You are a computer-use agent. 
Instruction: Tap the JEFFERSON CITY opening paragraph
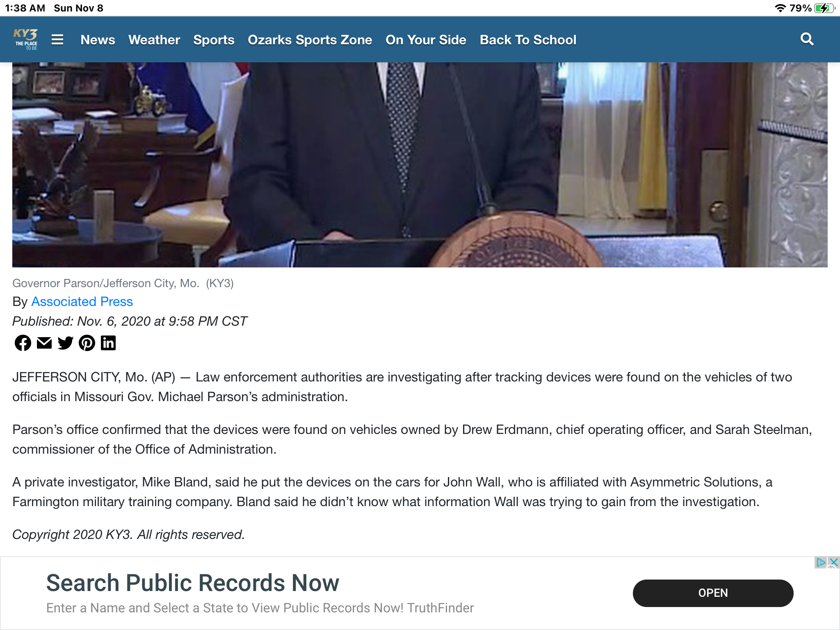402,387
